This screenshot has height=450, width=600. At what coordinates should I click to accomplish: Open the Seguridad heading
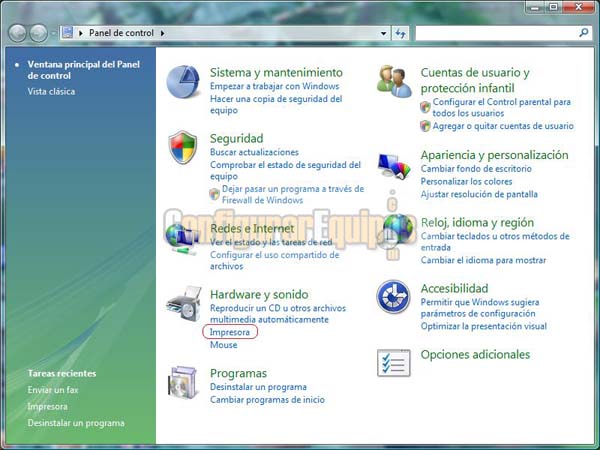(236, 139)
